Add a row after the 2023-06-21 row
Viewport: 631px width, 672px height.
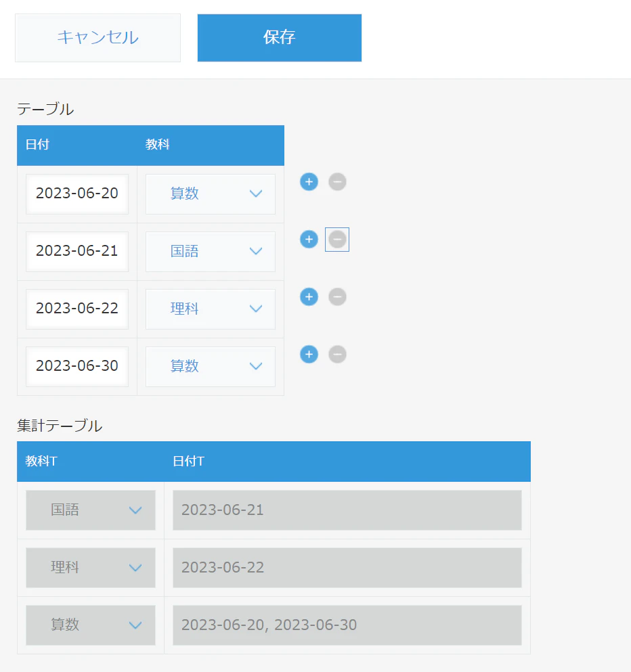[x=309, y=239]
